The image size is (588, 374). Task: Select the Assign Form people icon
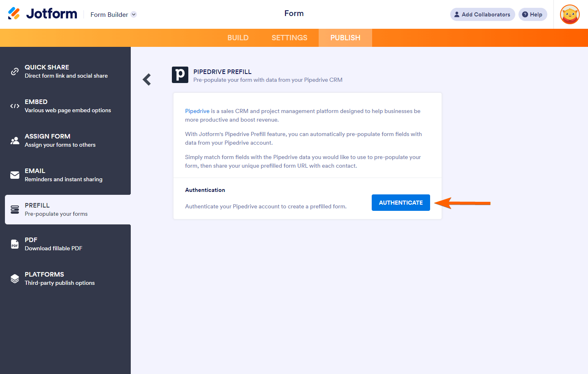click(x=15, y=141)
